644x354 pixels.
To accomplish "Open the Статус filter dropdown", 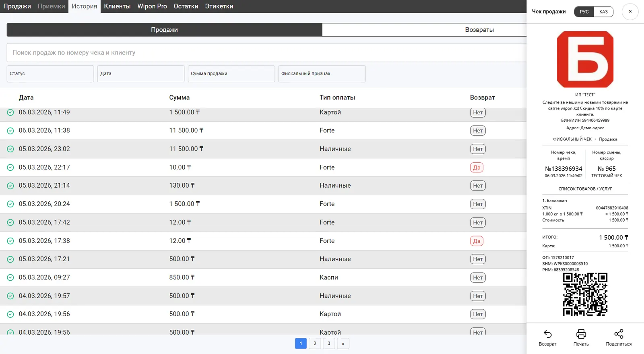I will pos(50,74).
